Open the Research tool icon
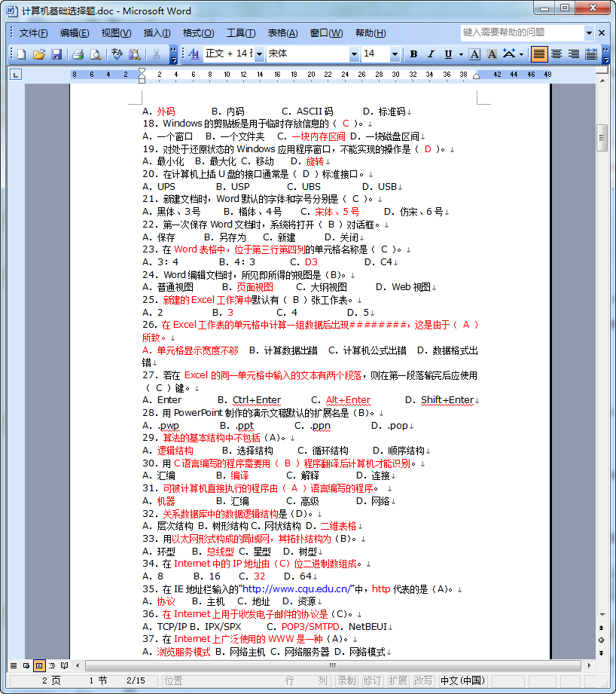This screenshot has width=616, height=694. point(135,54)
